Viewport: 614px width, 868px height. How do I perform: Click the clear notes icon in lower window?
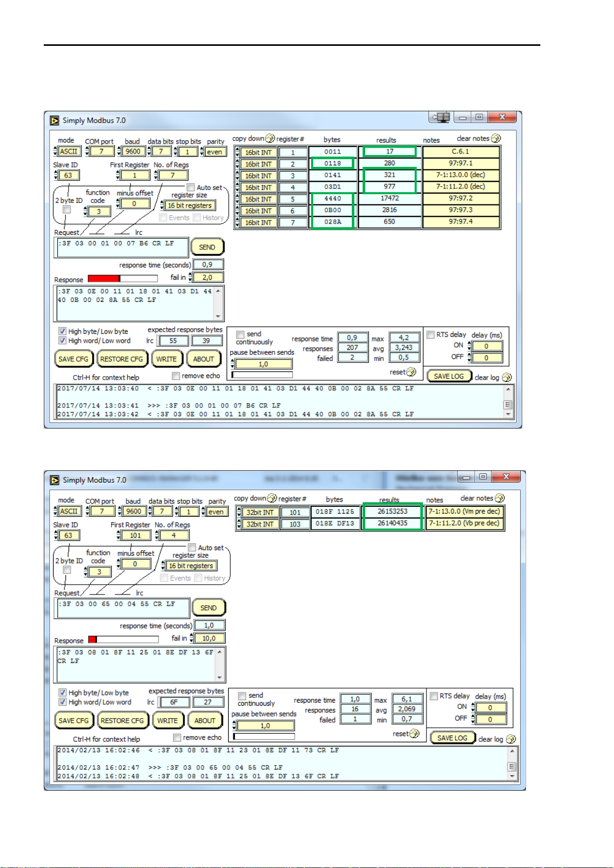click(500, 498)
